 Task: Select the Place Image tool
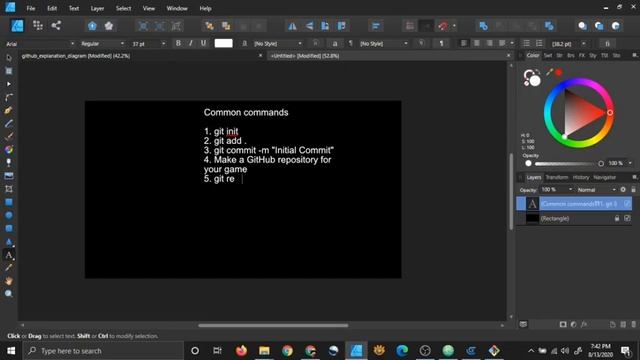click(9, 176)
